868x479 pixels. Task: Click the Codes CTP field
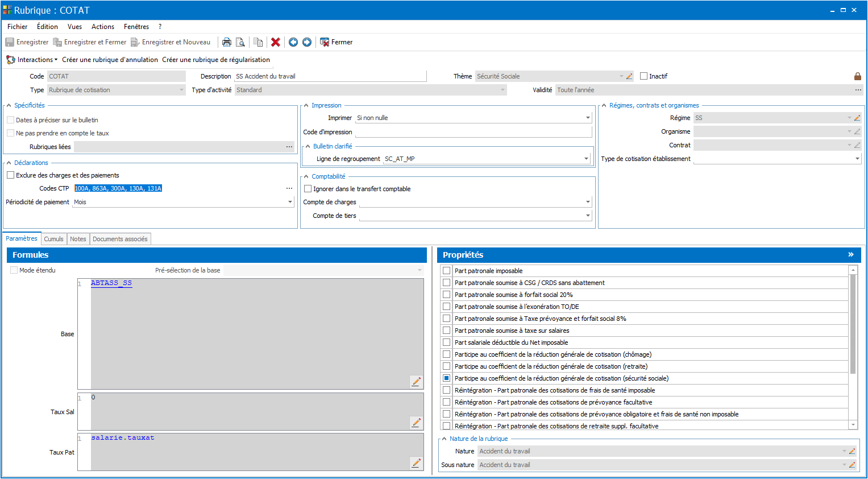pyautogui.click(x=178, y=188)
